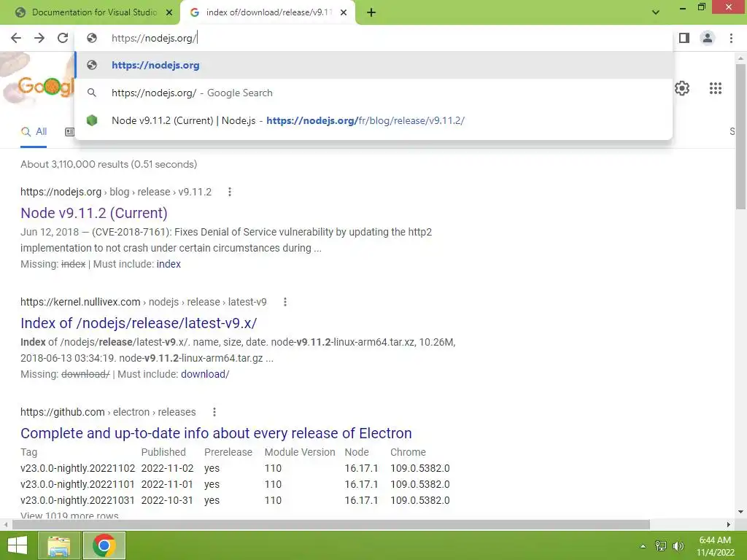Click the 2022-11-01 published date cell
Image resolution: width=747 pixels, height=560 pixels.
pos(167,484)
